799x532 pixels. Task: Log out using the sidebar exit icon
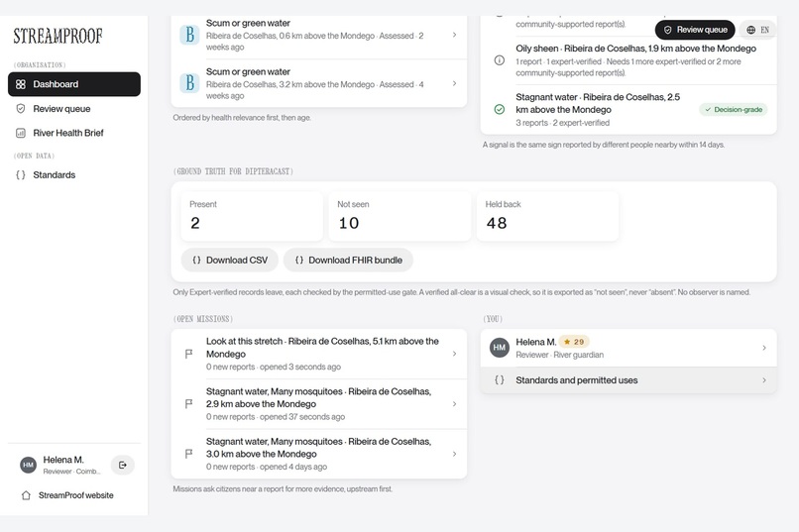122,465
